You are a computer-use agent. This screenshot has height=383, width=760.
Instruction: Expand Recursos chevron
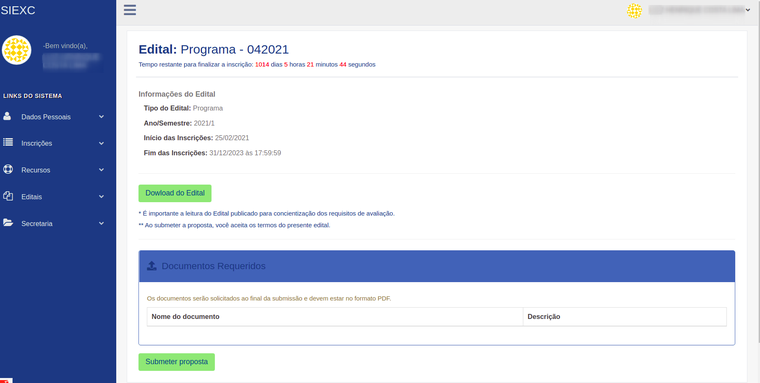click(x=101, y=170)
